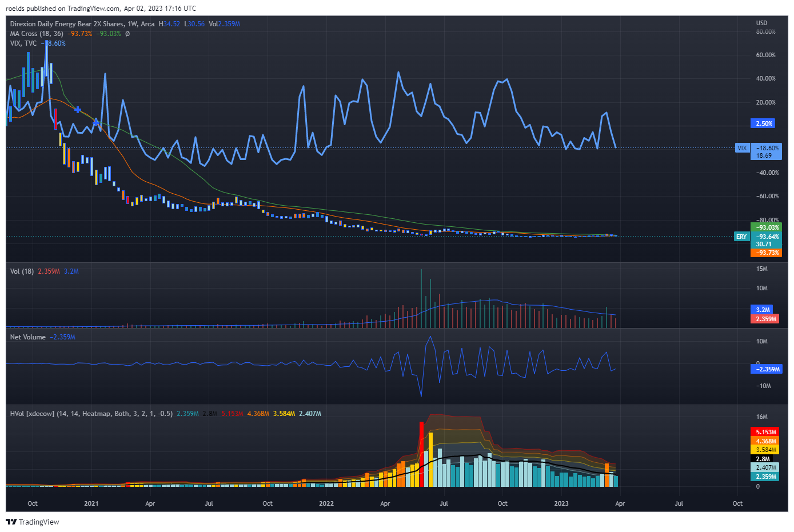Click the orange 4.368M HVol axis label
Viewport: 794px width, 532px height.
(x=765, y=441)
